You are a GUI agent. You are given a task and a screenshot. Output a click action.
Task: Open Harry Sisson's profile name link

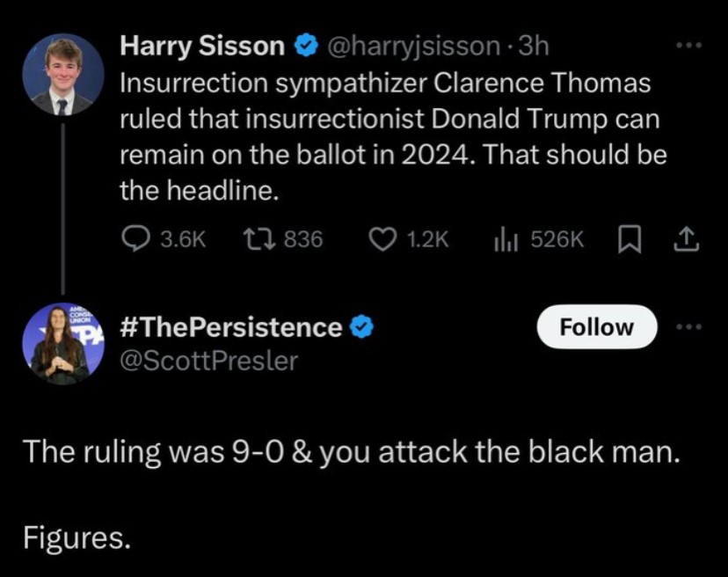pos(203,46)
